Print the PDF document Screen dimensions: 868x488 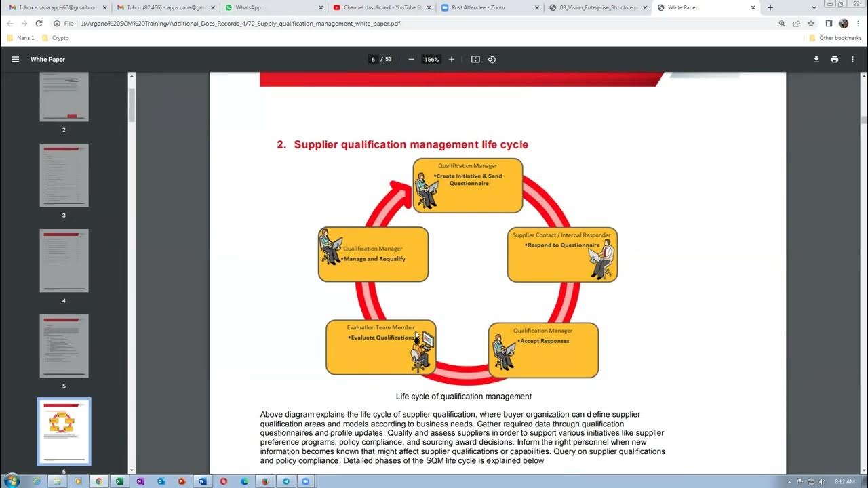tap(834, 59)
